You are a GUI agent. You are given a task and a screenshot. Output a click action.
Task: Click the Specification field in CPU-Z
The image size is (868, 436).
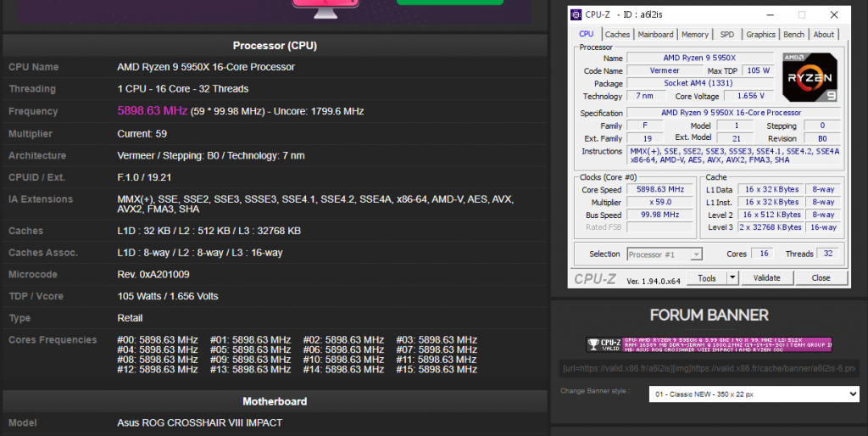[x=733, y=113]
